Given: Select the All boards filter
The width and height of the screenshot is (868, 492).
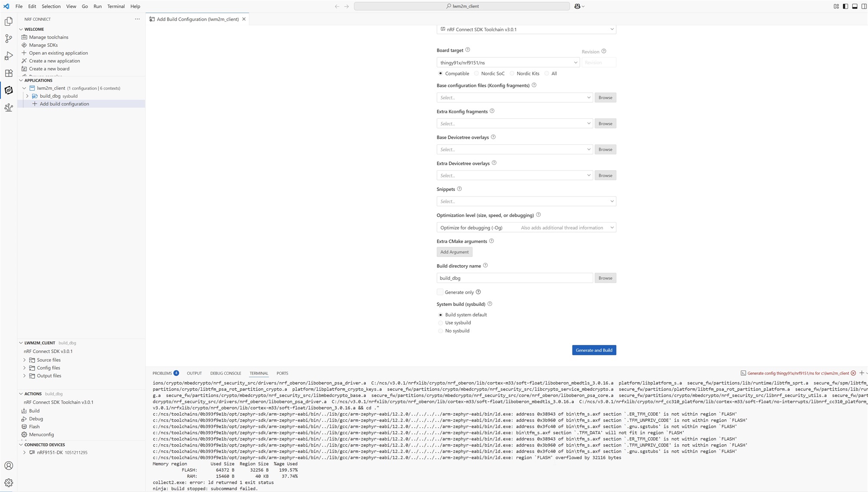Looking at the screenshot, I should (x=547, y=73).
